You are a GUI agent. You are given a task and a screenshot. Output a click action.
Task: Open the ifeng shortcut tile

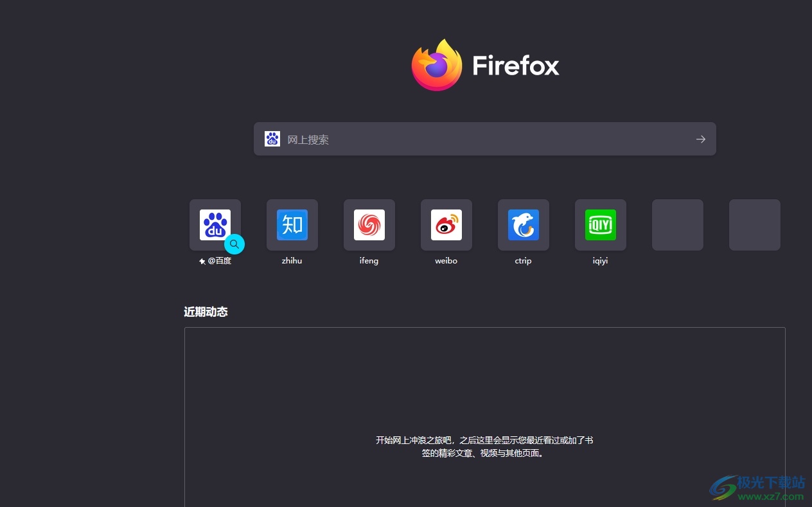(x=369, y=225)
